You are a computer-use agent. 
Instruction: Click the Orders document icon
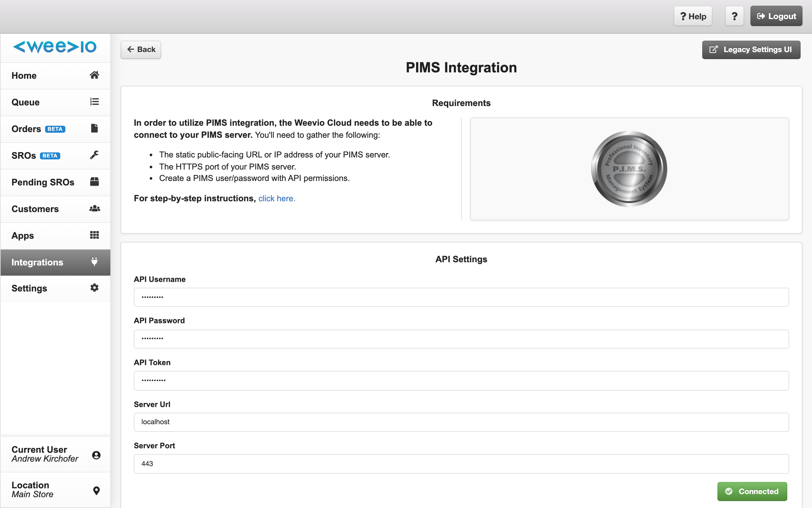pos(94,128)
